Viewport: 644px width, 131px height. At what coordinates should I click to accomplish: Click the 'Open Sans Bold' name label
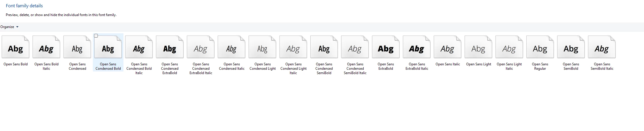point(15,64)
